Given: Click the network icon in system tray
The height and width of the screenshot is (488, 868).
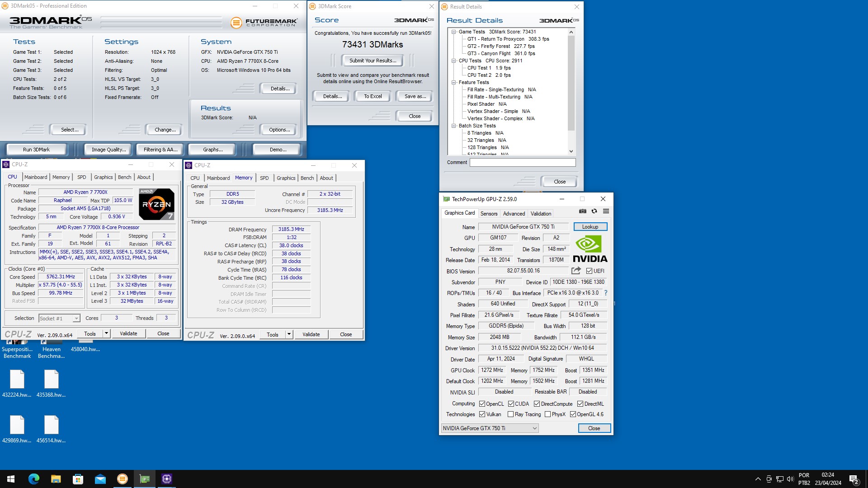Looking at the screenshot, I should tap(780, 479).
